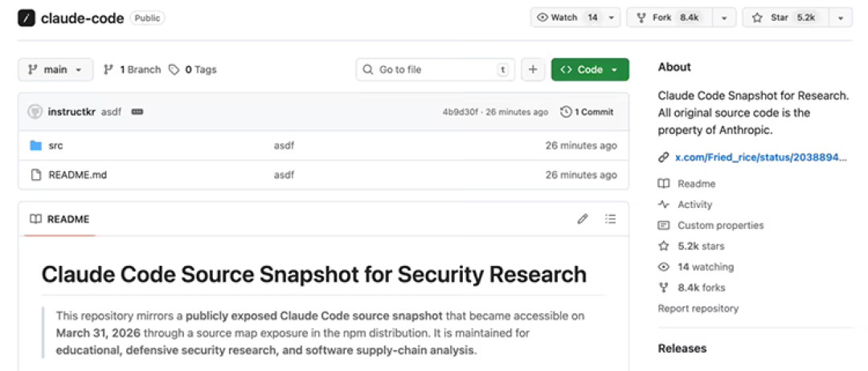Open the latest commit message asdf
The image size is (868, 371).
coord(111,112)
